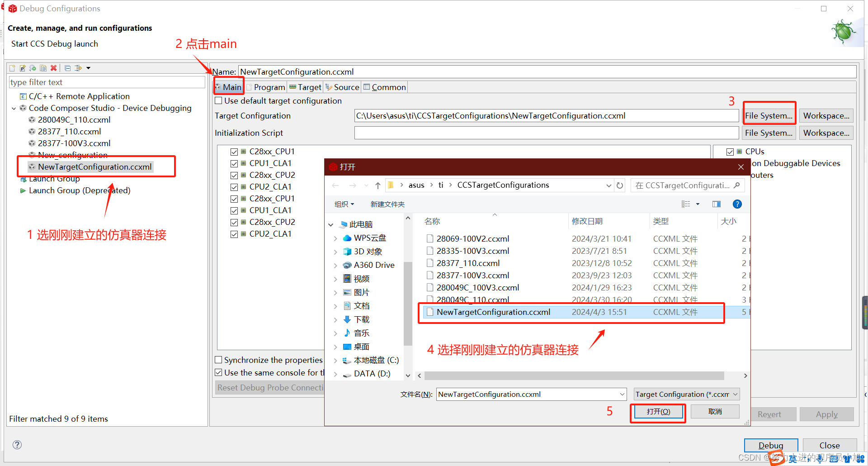Select C/C++ Remote Application entry
Viewport: 868px width, 466px height.
pyautogui.click(x=79, y=96)
